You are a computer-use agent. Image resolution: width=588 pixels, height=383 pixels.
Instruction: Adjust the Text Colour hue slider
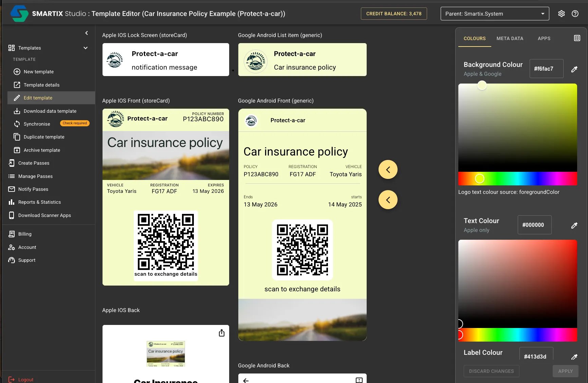pos(518,335)
